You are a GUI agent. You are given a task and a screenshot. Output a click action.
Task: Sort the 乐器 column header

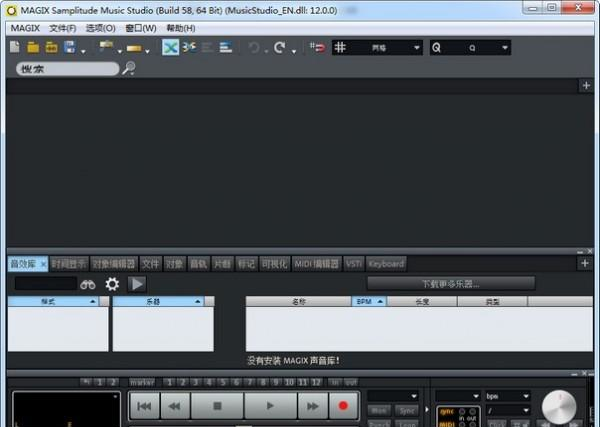coord(158,302)
